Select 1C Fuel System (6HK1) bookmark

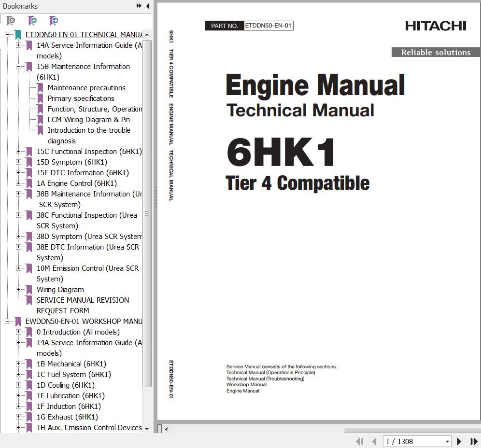[x=74, y=375]
